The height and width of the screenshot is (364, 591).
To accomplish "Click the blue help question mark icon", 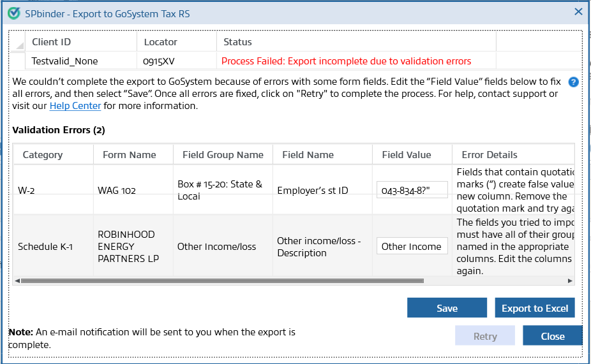I will point(572,82).
